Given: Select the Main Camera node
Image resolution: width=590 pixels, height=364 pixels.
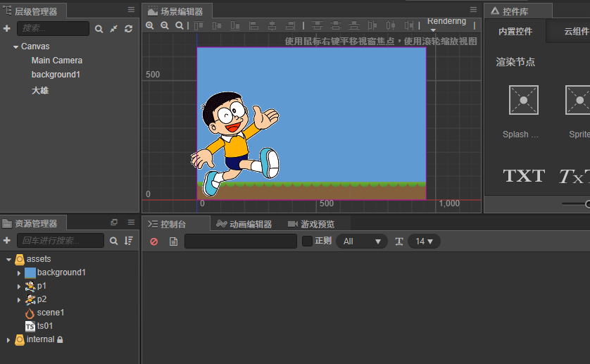Looking at the screenshot, I should pyautogui.click(x=57, y=61).
